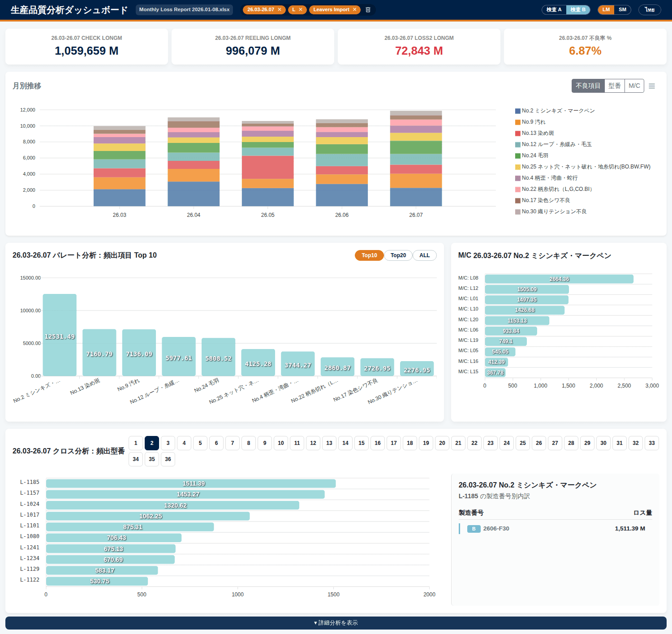672x634 pixels.
Task: Toggle No.24 毛羽 legend entry
Action: click(x=532, y=155)
